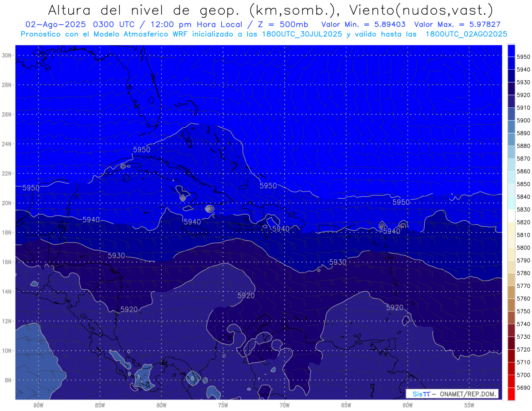This screenshot has height=411, width=532.
Task: Click the 5850 legend value
Action: [x=523, y=184]
